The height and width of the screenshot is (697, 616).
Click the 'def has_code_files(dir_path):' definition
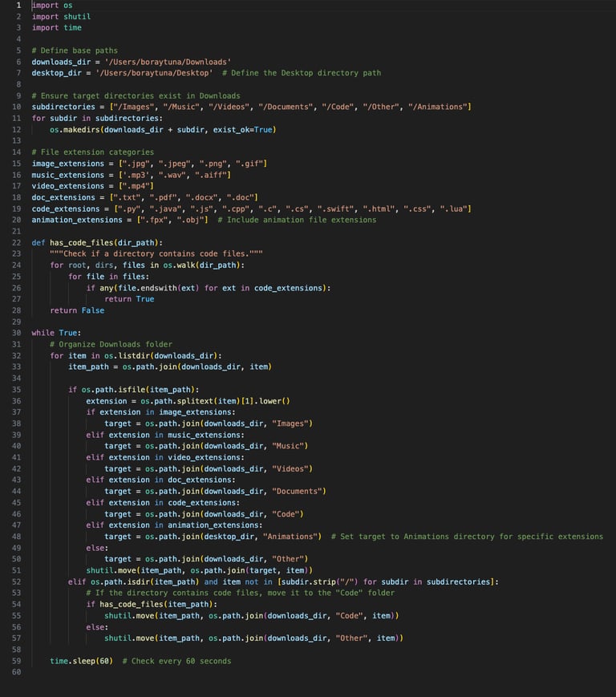click(x=97, y=243)
